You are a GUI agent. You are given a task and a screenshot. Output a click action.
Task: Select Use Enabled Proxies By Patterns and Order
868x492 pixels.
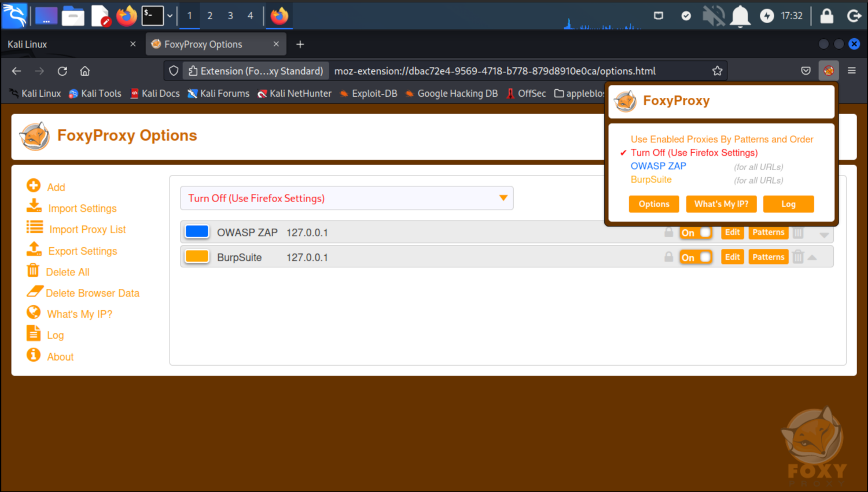point(722,139)
